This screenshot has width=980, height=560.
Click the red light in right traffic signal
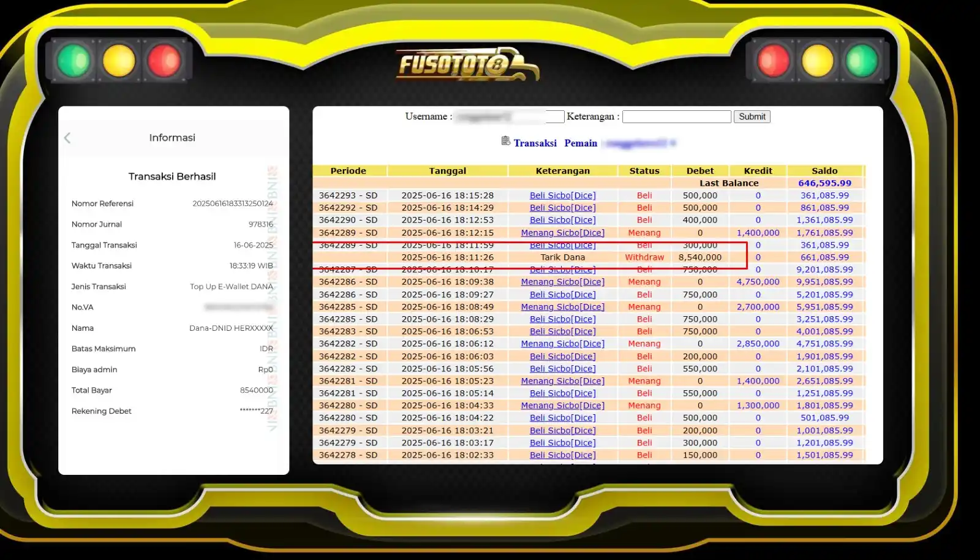pos(773,61)
